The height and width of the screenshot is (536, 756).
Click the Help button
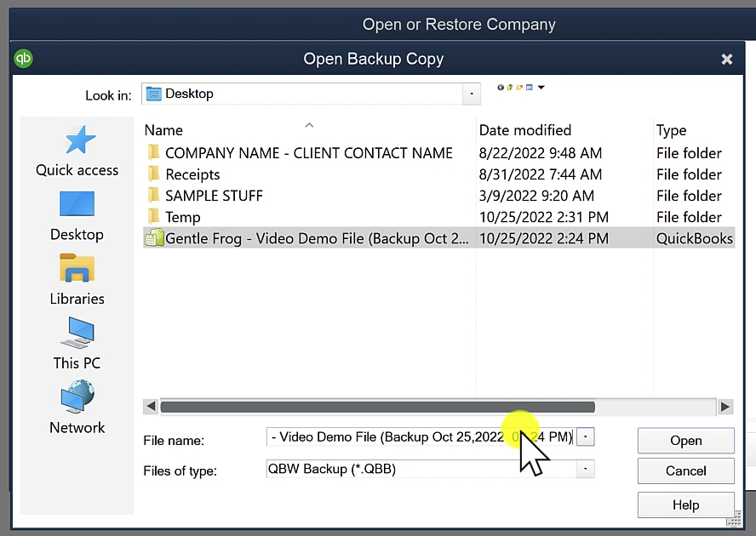coord(685,505)
